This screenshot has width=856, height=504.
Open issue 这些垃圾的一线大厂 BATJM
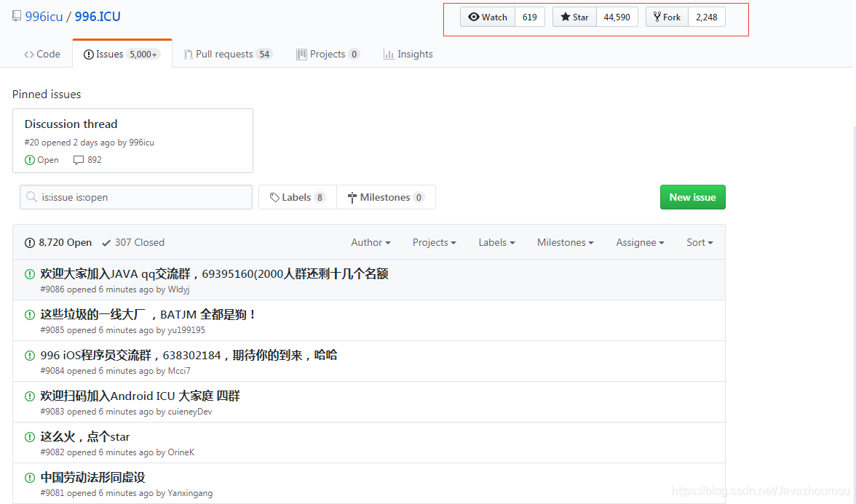click(148, 315)
